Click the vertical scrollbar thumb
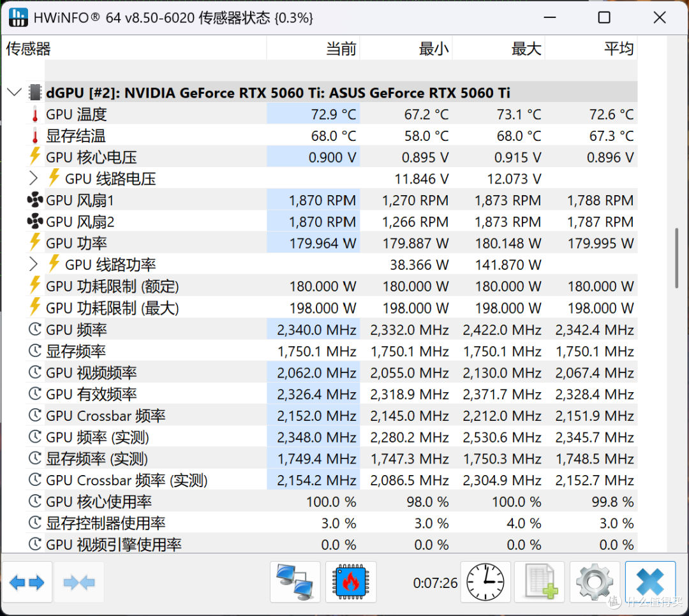The width and height of the screenshot is (689, 616). [677, 258]
